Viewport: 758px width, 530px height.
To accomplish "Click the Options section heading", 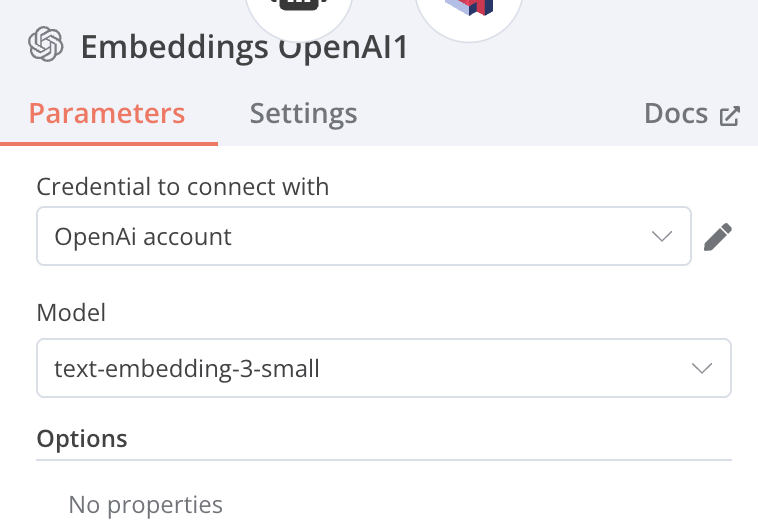I will [x=82, y=438].
